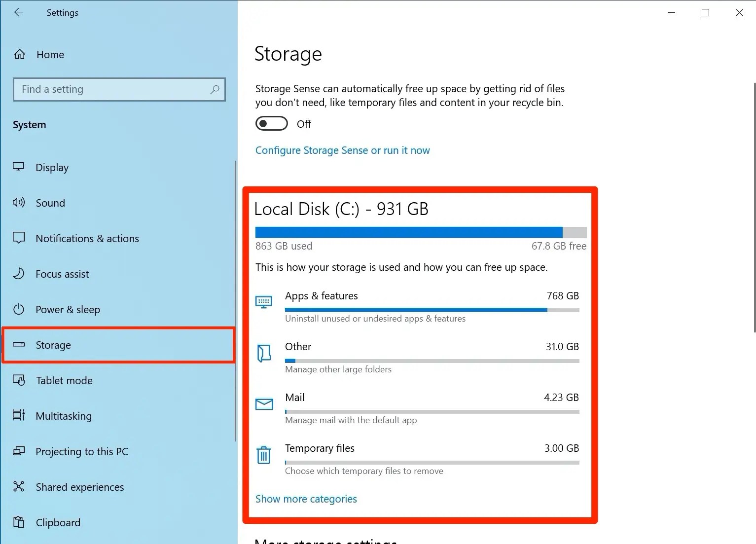Click the Home house icon
Viewport: 756px width, 544px height.
coord(20,54)
